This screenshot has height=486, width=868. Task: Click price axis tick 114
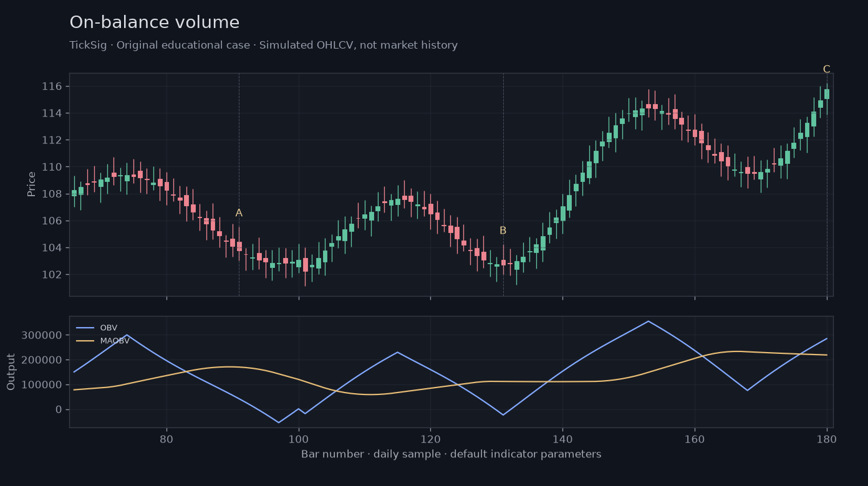(x=51, y=113)
